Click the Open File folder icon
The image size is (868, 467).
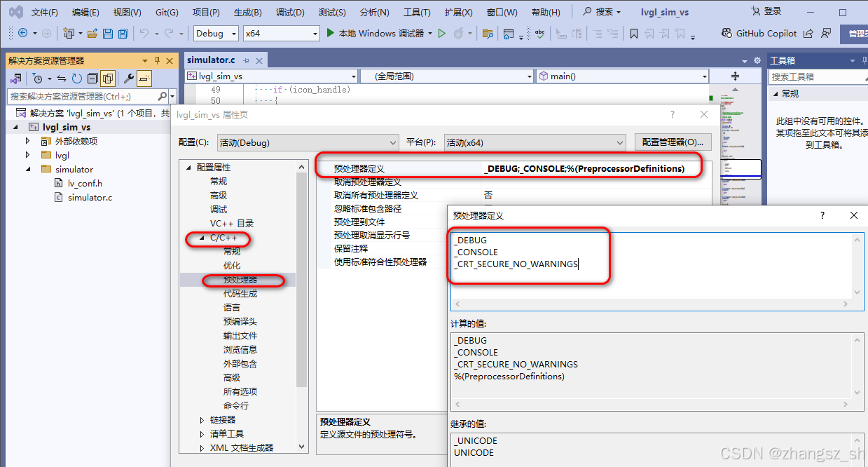pyautogui.click(x=92, y=33)
